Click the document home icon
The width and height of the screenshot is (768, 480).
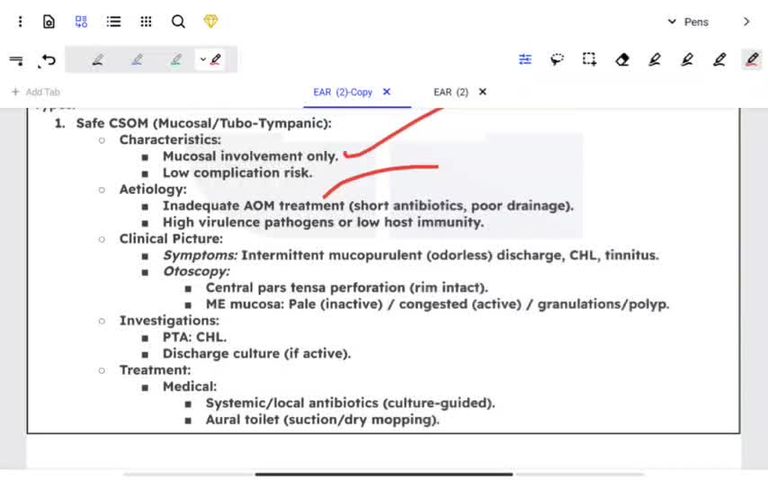click(49, 21)
